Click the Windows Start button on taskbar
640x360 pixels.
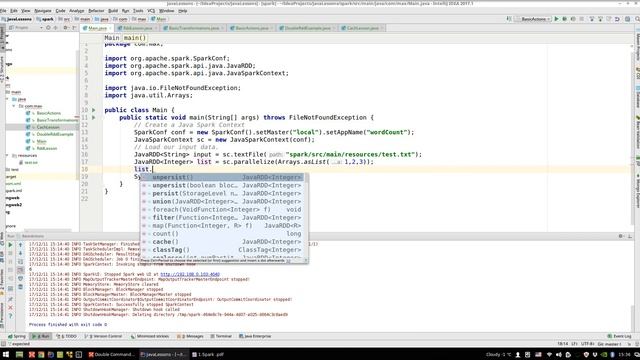point(6,354)
